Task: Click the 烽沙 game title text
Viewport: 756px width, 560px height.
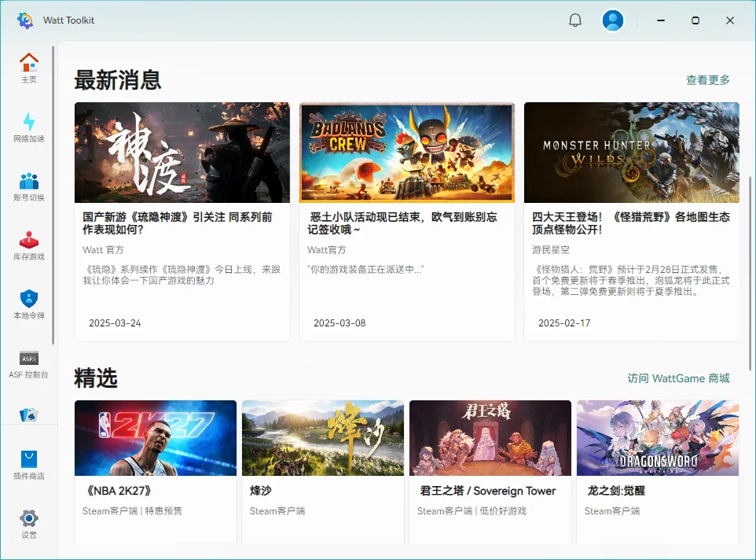Action: point(261,491)
